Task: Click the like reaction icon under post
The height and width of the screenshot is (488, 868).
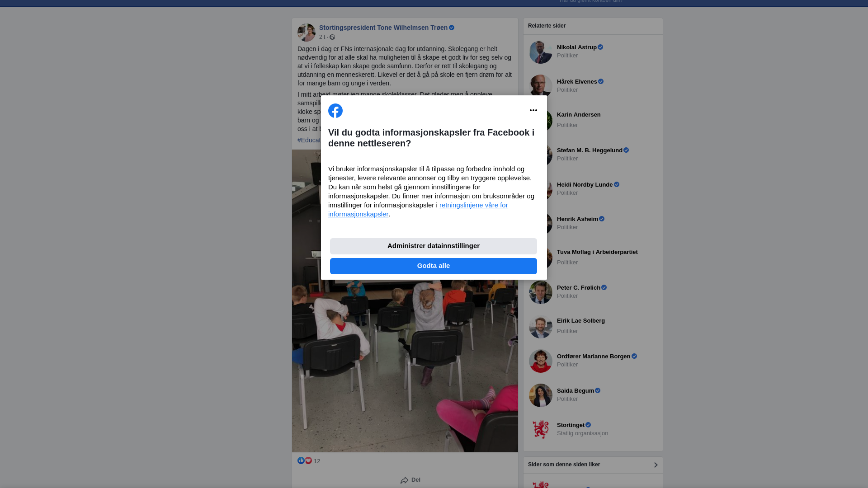Action: tap(301, 460)
